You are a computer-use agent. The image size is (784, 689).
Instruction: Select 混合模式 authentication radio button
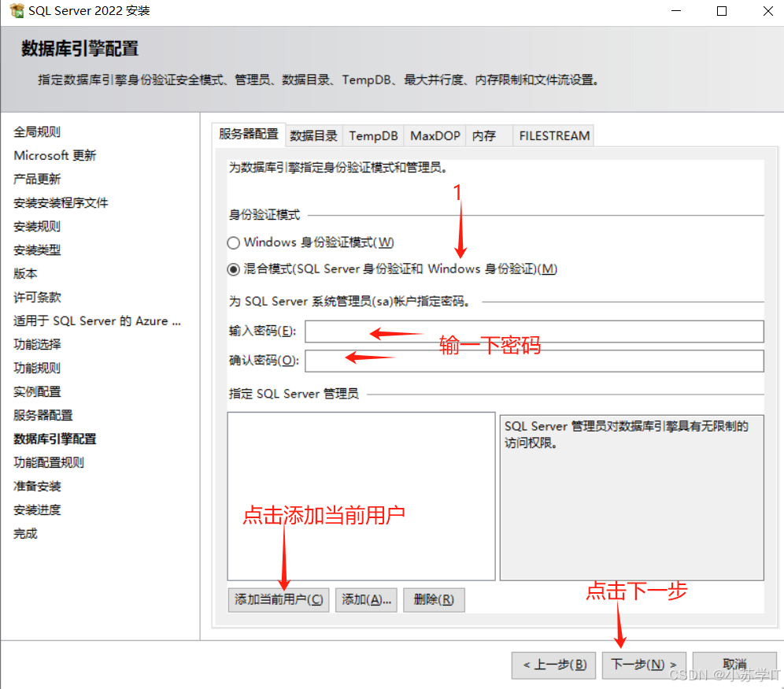233,269
